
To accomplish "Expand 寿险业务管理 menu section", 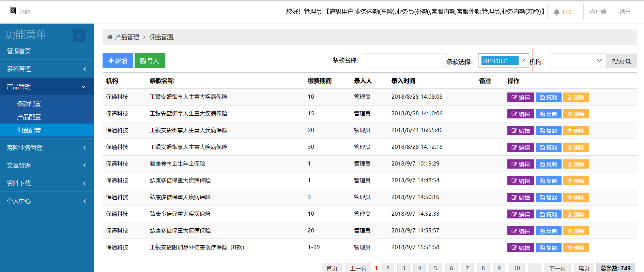I will click(47, 148).
